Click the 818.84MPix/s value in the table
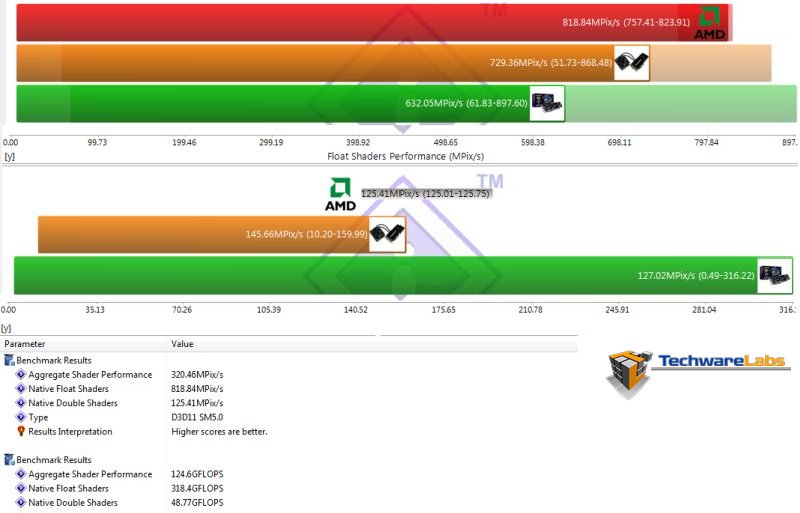This screenshot has height=513, width=800. [197, 389]
